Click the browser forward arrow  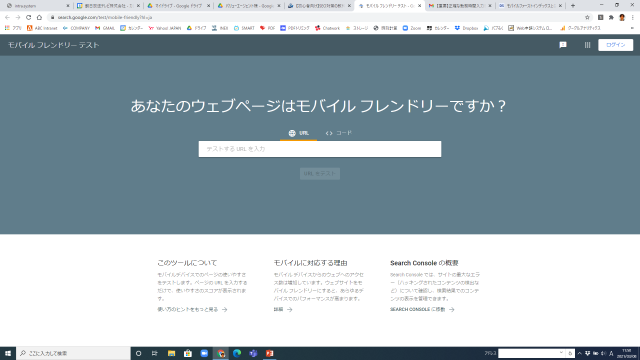18,18
